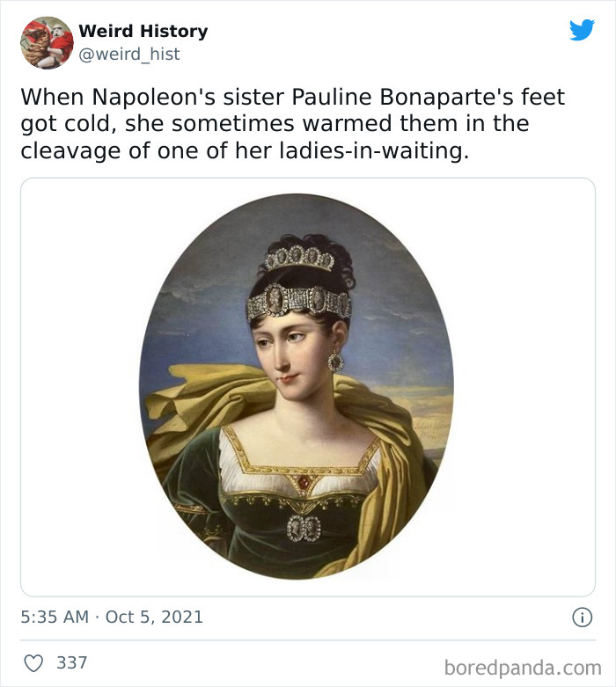Open the oval portrait painting image
Viewport: 616px width, 687px height.
point(297,386)
